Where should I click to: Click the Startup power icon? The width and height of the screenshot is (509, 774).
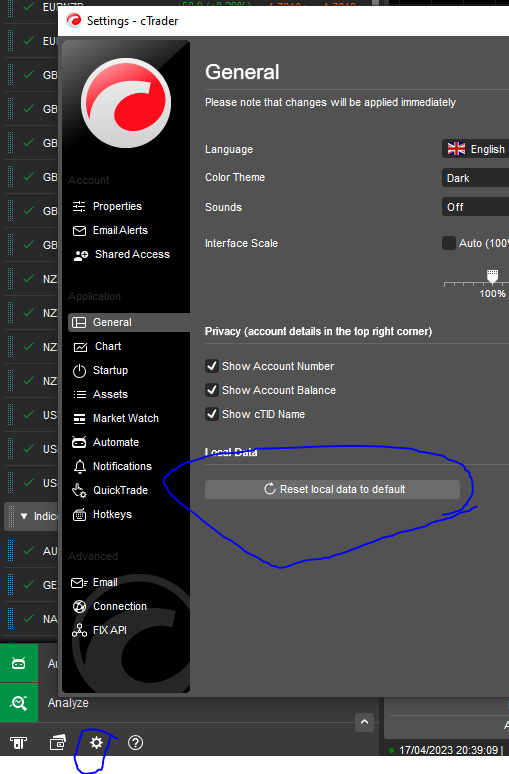click(79, 371)
